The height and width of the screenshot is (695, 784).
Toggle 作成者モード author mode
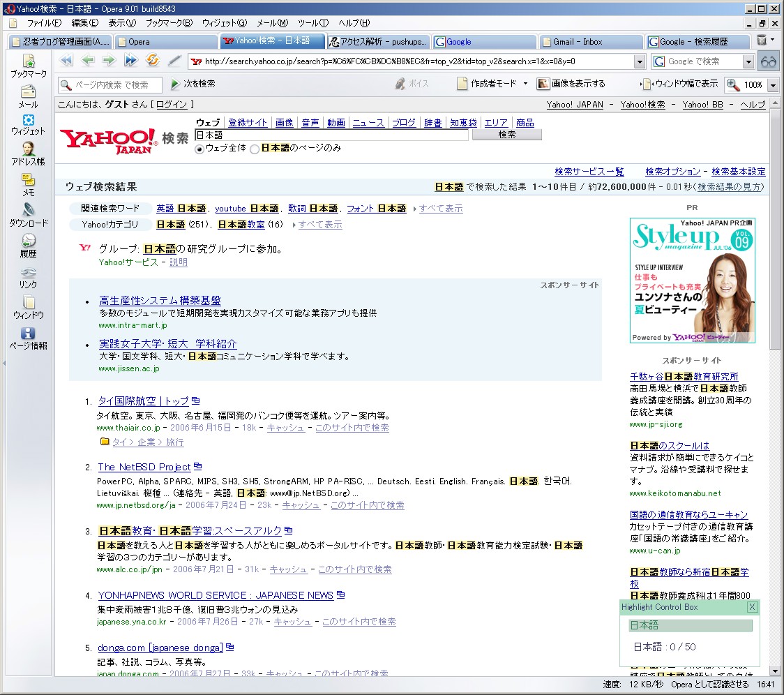[486, 84]
